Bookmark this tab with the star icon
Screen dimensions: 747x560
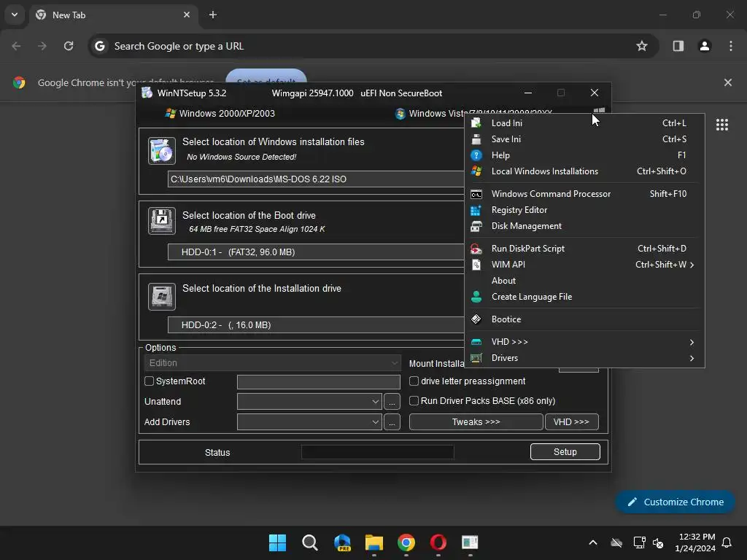tap(642, 46)
